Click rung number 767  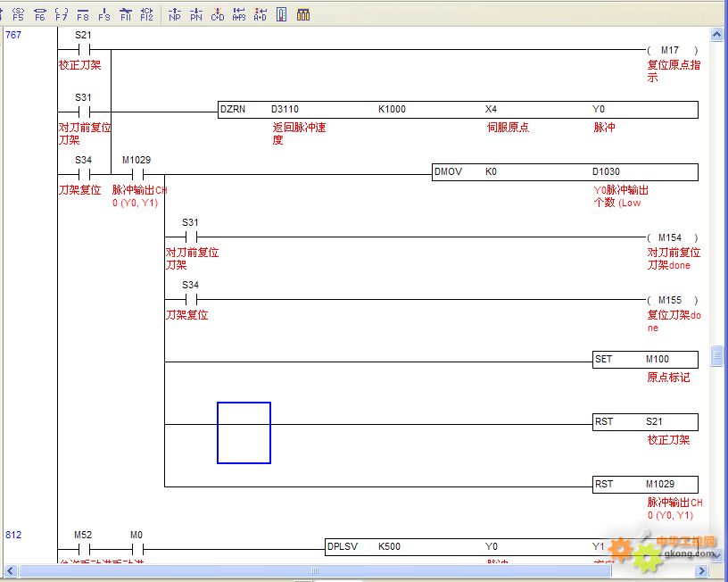pos(13,35)
